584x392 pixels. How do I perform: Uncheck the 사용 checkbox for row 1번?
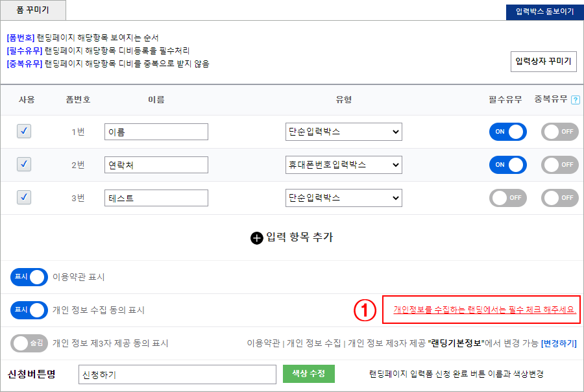pos(24,131)
